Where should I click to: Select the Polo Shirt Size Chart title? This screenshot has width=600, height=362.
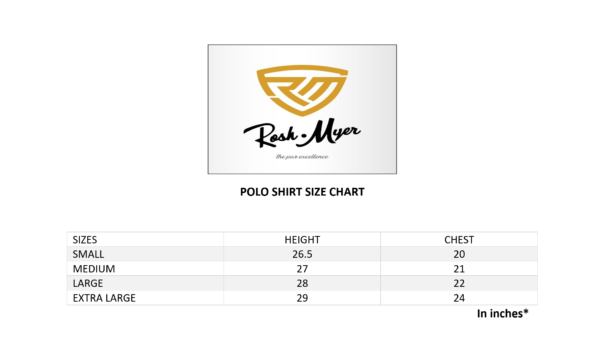[x=302, y=192]
